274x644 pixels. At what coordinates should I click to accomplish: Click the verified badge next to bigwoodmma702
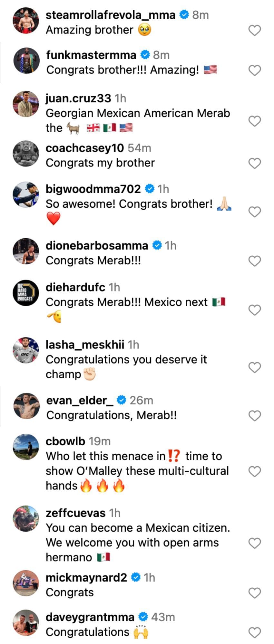click(x=150, y=188)
